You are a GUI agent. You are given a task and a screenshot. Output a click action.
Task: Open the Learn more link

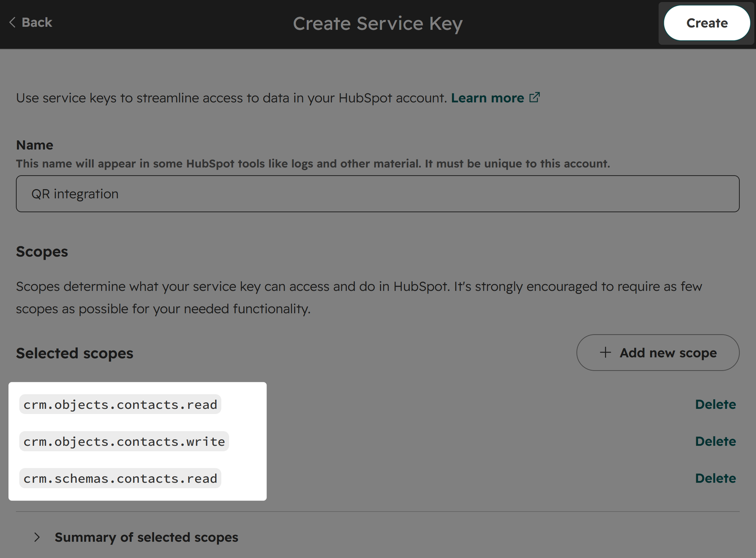pos(487,98)
